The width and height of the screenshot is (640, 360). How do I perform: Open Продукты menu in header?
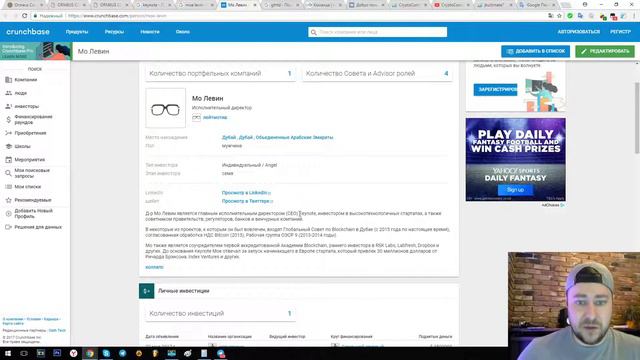(77, 32)
